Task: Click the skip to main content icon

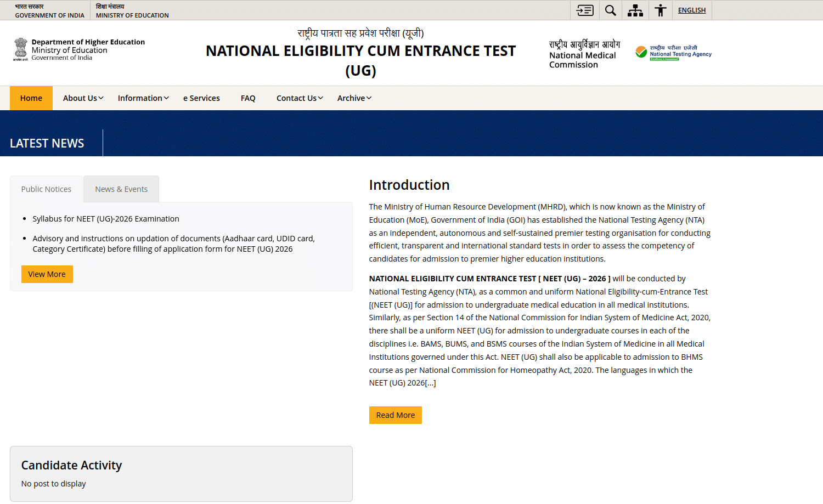Action: click(584, 10)
